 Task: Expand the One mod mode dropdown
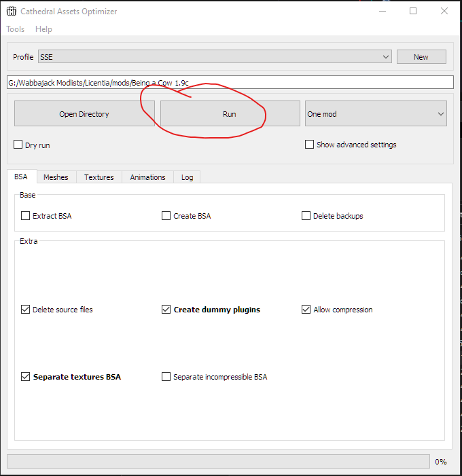[x=376, y=114]
